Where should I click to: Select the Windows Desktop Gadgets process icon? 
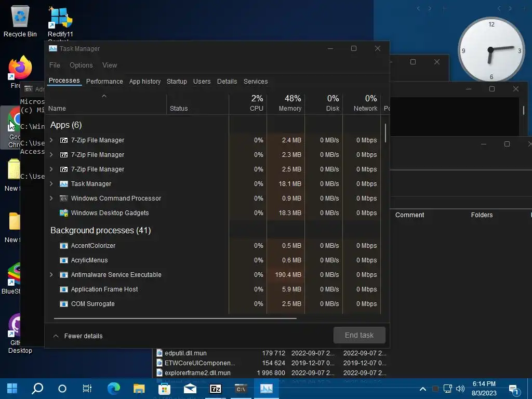tap(64, 212)
